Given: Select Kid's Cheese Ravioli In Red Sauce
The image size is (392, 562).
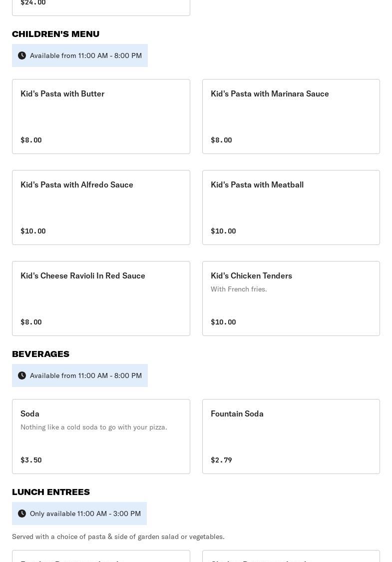Looking at the screenshot, I should [x=101, y=298].
